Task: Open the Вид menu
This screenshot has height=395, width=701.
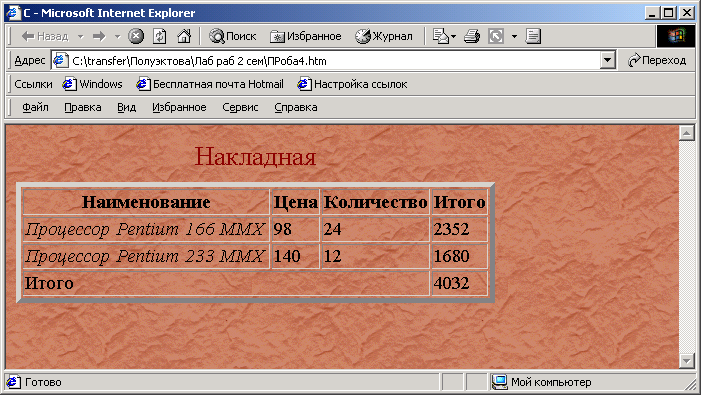Action: (127, 107)
